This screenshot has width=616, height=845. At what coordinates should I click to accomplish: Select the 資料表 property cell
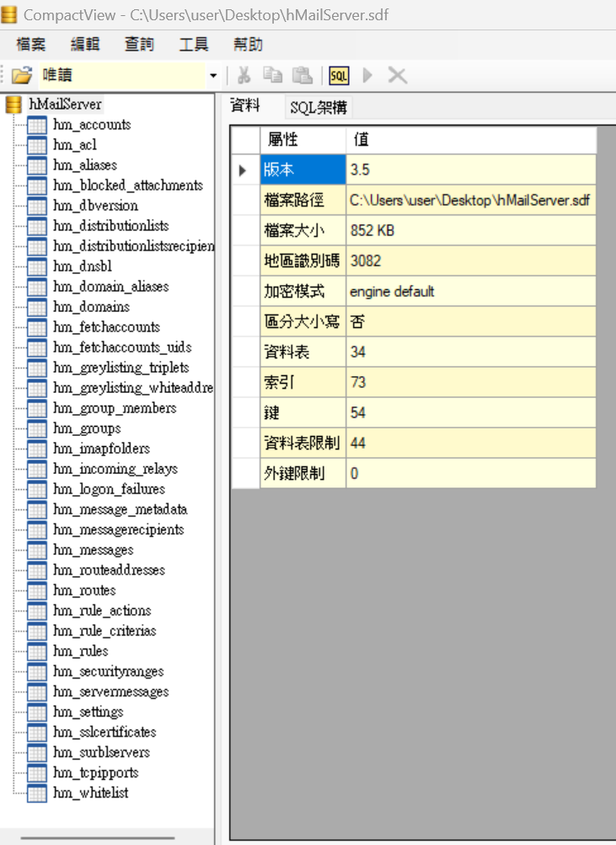pyautogui.click(x=303, y=352)
